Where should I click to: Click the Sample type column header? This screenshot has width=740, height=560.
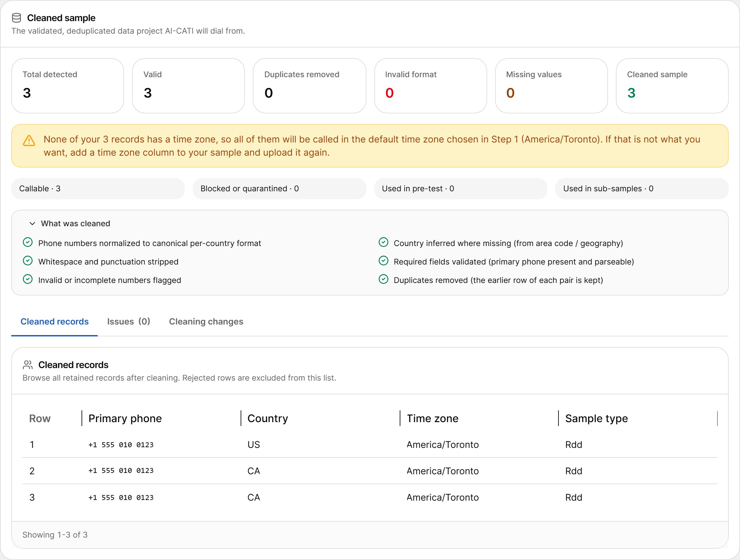click(x=596, y=419)
